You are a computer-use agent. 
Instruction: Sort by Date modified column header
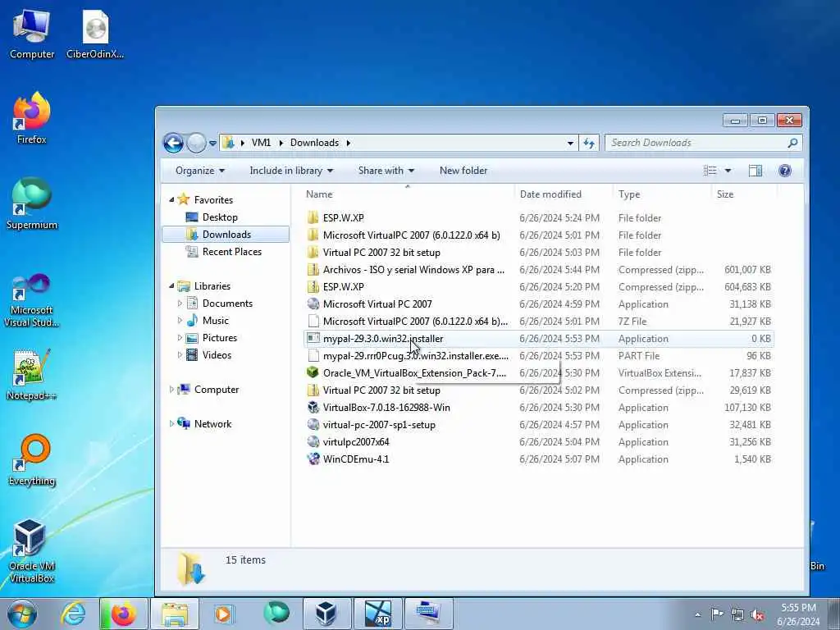tap(563, 194)
